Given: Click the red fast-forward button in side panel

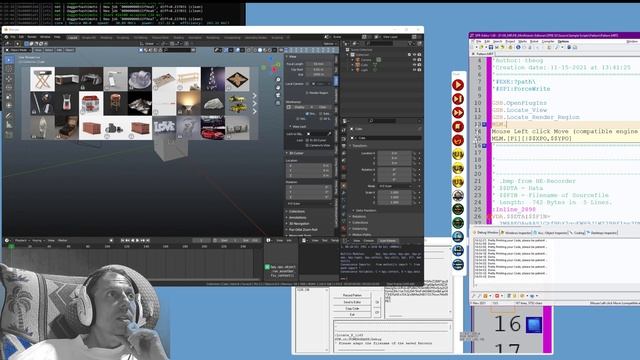Looking at the screenshot, I should pos(458,113).
